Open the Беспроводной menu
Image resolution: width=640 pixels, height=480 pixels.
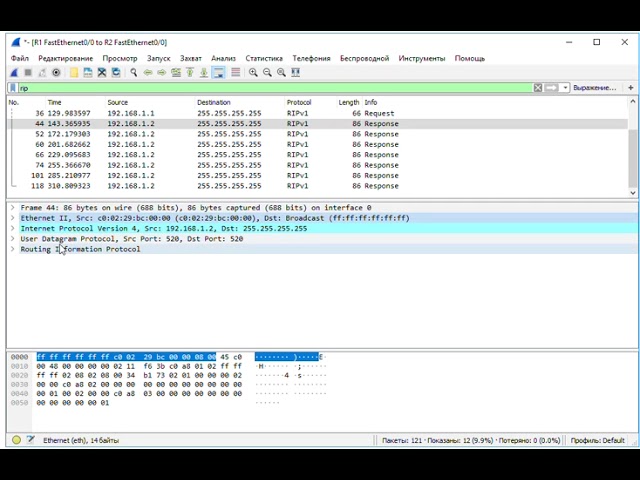(x=364, y=58)
